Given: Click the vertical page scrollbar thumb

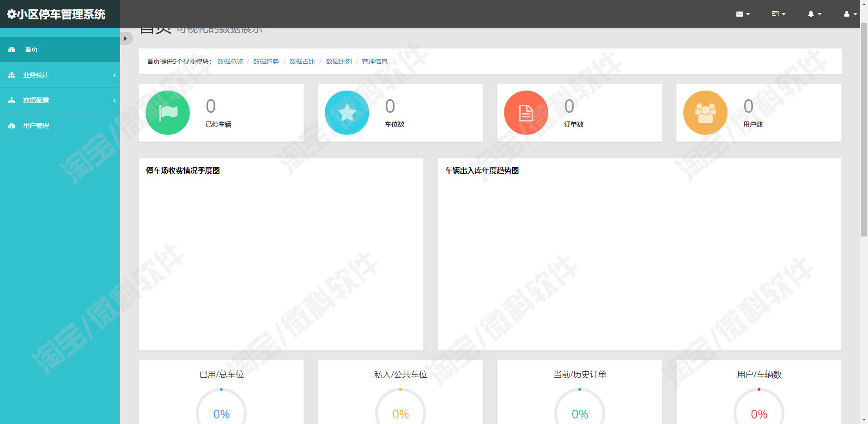Looking at the screenshot, I should click(864, 129).
